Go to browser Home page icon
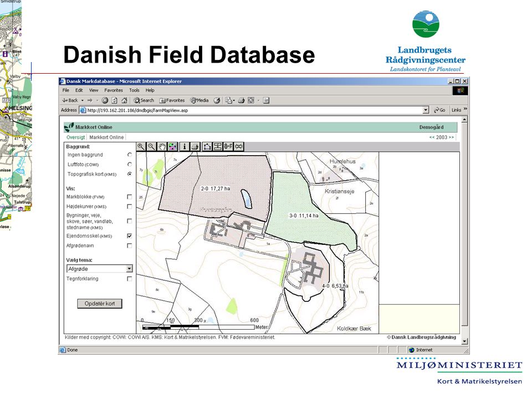The width and height of the screenshot is (532, 399). tap(124, 100)
